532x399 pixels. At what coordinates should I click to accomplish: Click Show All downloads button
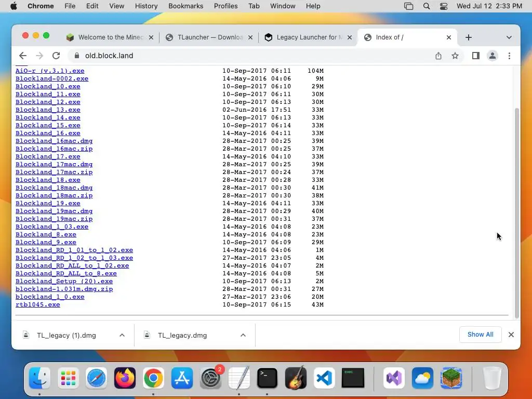pyautogui.click(x=480, y=335)
